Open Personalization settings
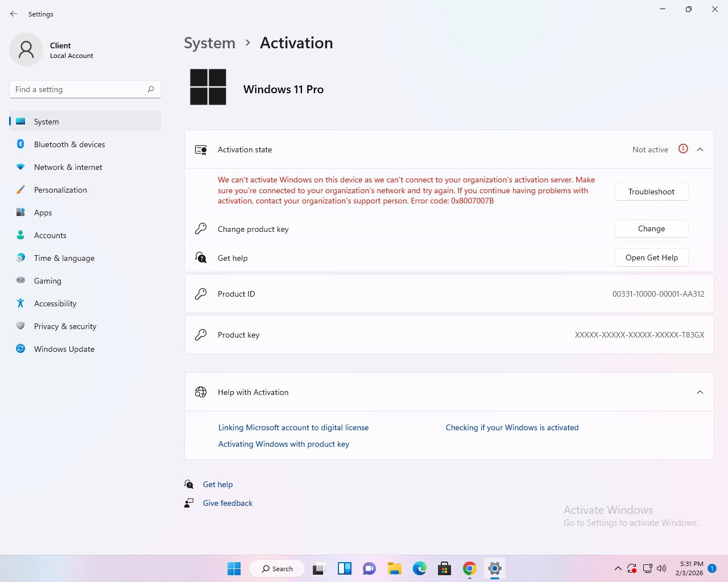This screenshot has height=582, width=728. pyautogui.click(x=85, y=190)
